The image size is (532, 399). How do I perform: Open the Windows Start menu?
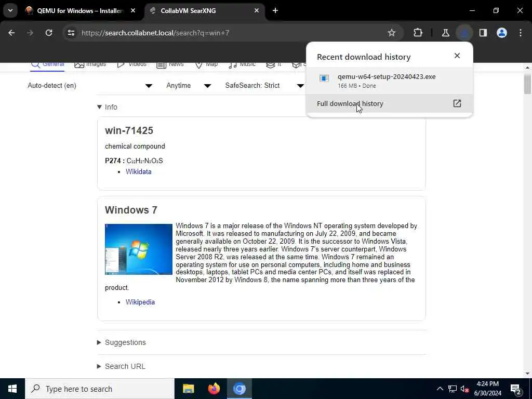pos(12,389)
